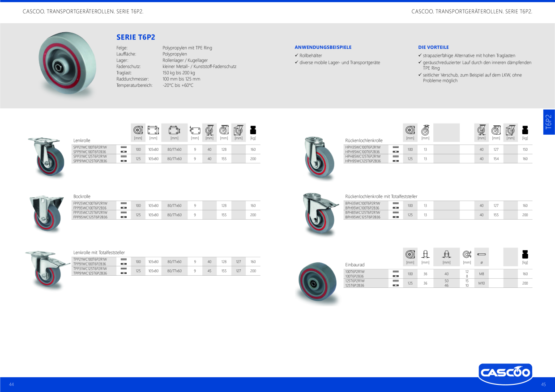Image resolution: width=555 pixels, height=392 pixels.
Task: Click the DIE VORTEILE heading
Action: [433, 47]
